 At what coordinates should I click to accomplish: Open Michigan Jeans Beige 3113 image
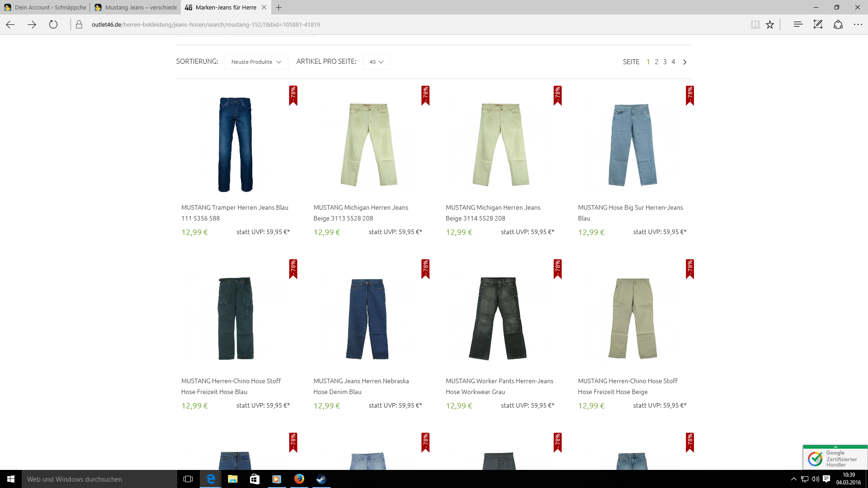pyautogui.click(x=369, y=145)
